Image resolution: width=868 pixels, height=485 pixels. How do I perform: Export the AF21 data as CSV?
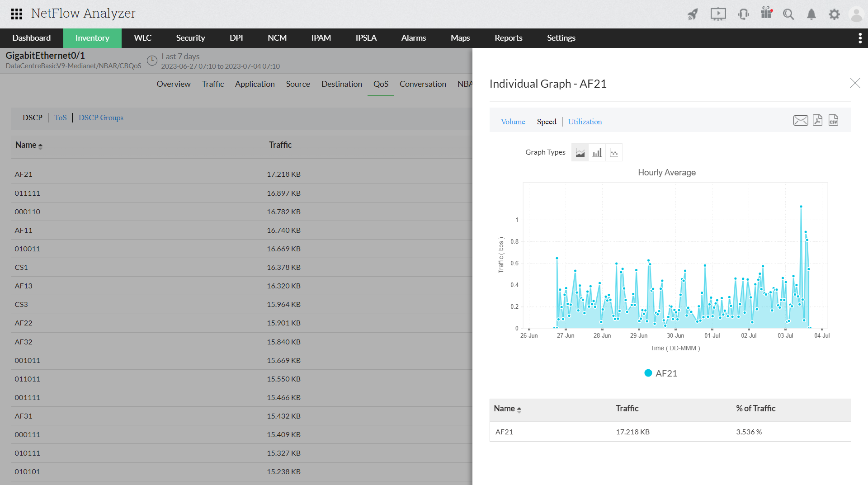833,120
